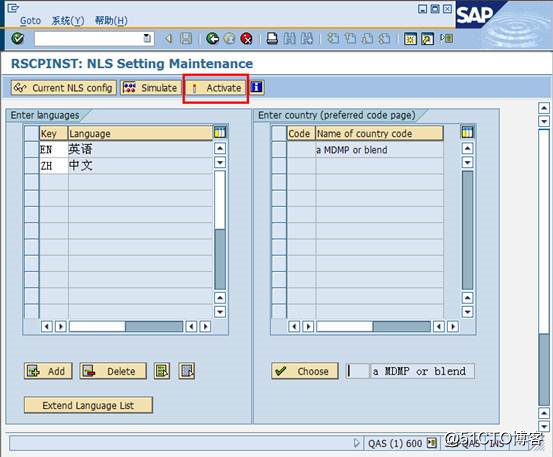The image size is (553, 457).
Task: Click the Add language button
Action: pyautogui.click(x=48, y=371)
